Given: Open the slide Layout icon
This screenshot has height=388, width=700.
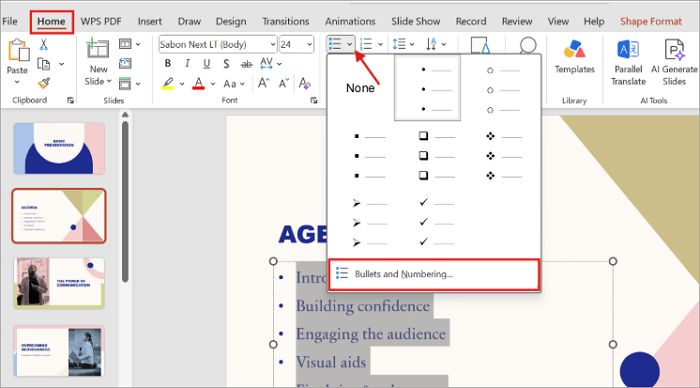Looking at the screenshot, I should click(x=125, y=44).
